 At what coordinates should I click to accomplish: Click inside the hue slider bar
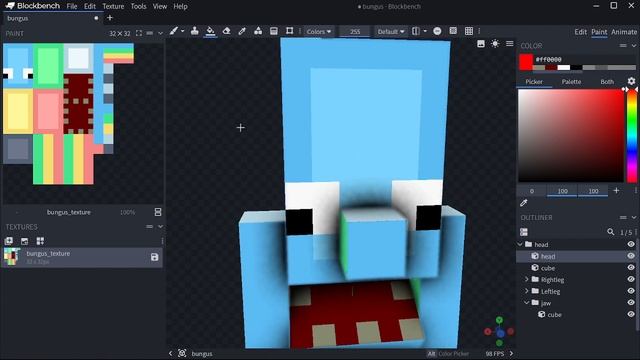point(632,136)
